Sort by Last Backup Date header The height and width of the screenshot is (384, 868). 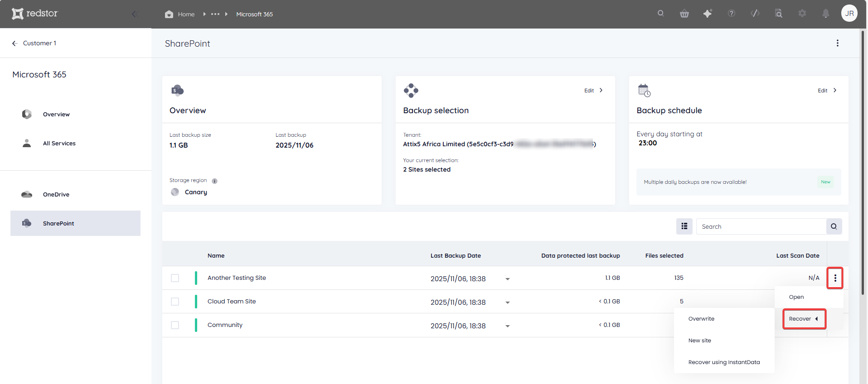(x=456, y=255)
